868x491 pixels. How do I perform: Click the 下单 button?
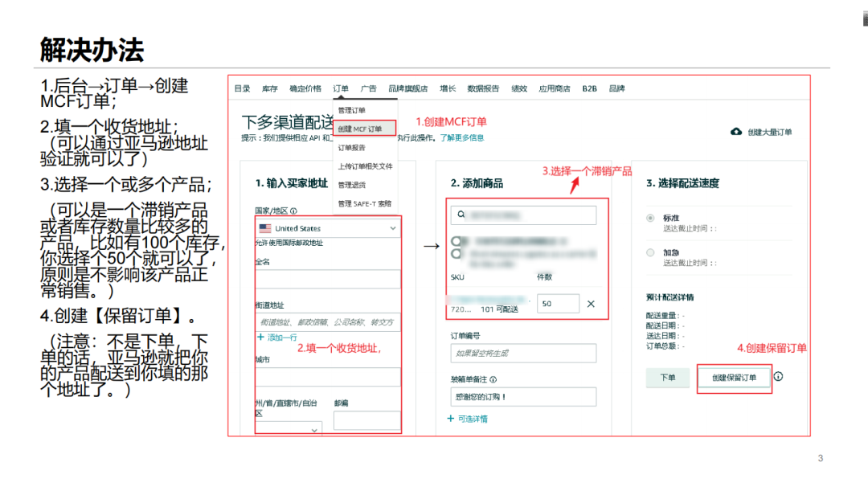click(668, 378)
